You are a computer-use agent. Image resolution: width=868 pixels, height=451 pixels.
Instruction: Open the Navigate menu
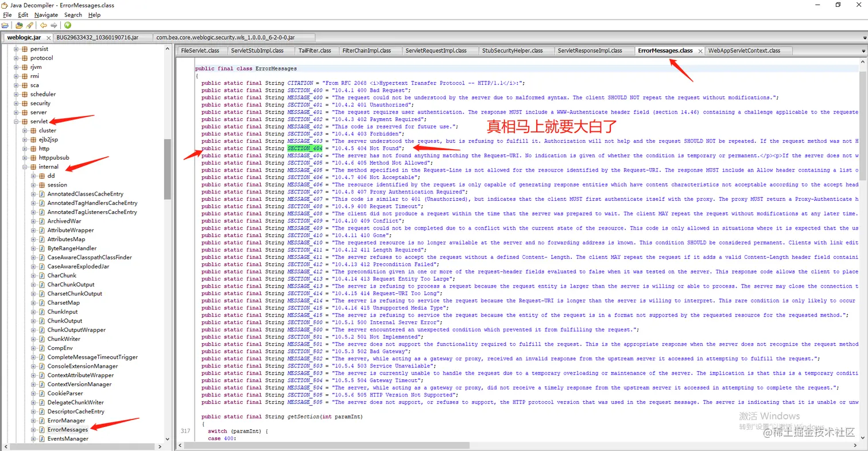click(46, 14)
